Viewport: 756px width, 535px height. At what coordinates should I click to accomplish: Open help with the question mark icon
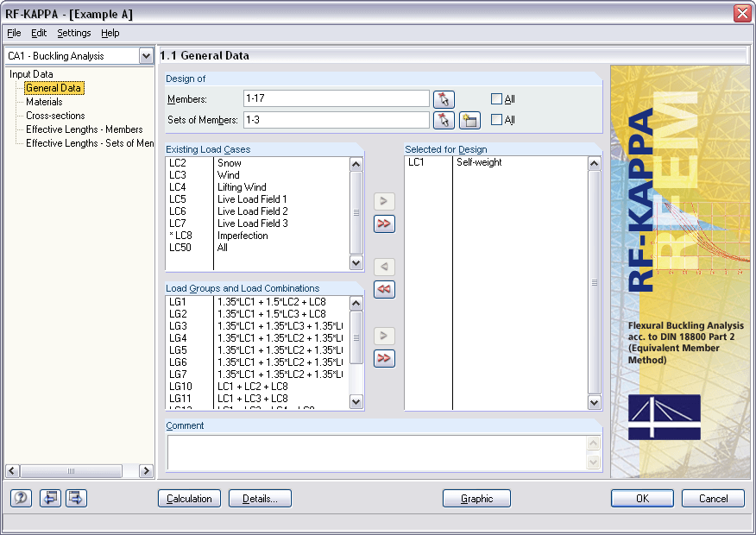point(21,498)
